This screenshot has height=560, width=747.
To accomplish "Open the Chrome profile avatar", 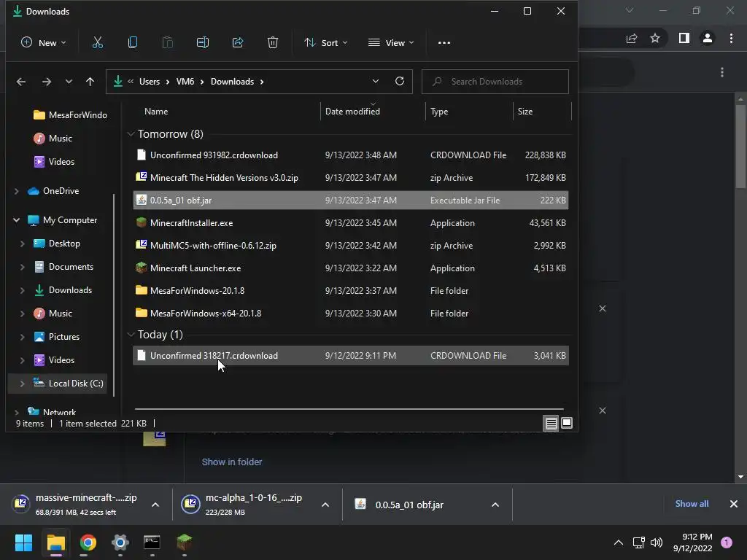I will point(708,38).
